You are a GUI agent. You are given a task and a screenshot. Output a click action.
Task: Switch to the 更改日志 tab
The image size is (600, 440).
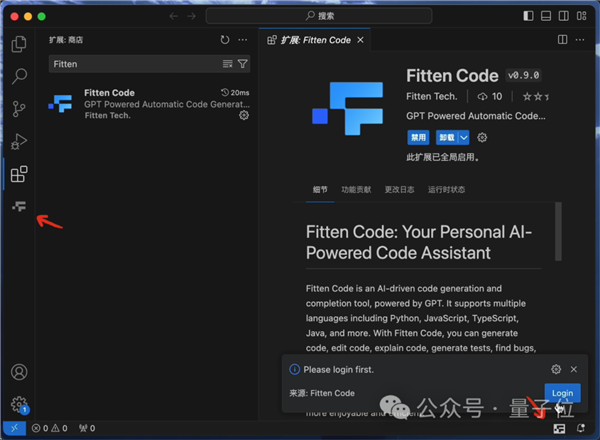pos(398,188)
